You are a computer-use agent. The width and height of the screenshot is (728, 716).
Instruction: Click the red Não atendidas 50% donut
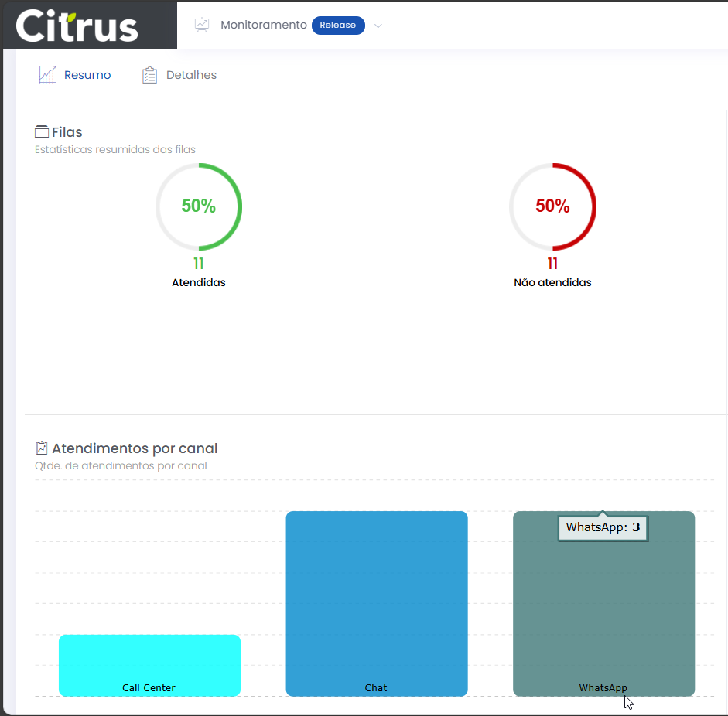552,206
